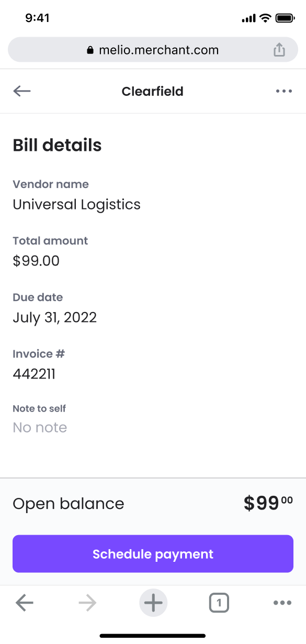Tap the $99.00 total amount value

pos(36,261)
